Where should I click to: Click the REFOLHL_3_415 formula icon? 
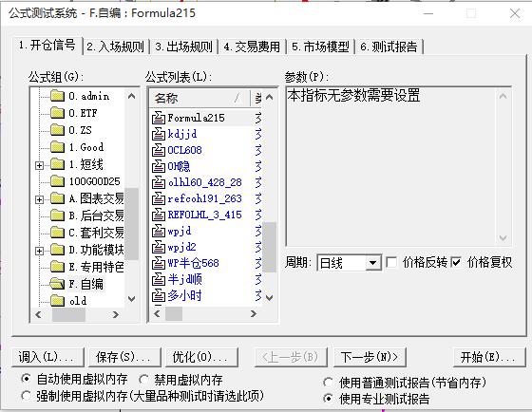click(158, 215)
